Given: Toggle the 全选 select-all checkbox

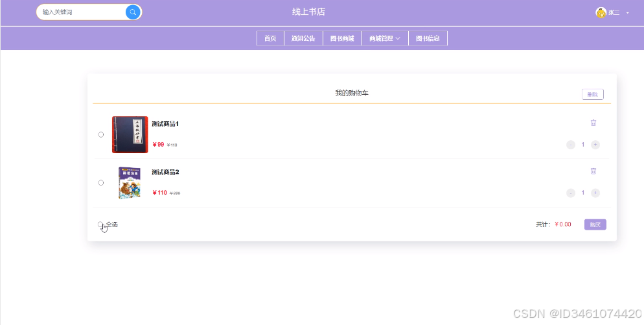Looking at the screenshot, I should click(100, 224).
